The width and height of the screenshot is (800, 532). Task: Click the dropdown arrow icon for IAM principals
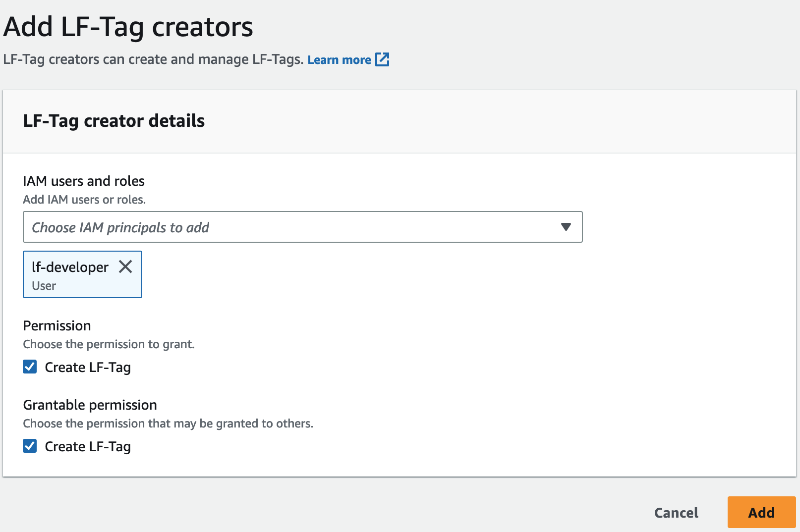coord(566,227)
